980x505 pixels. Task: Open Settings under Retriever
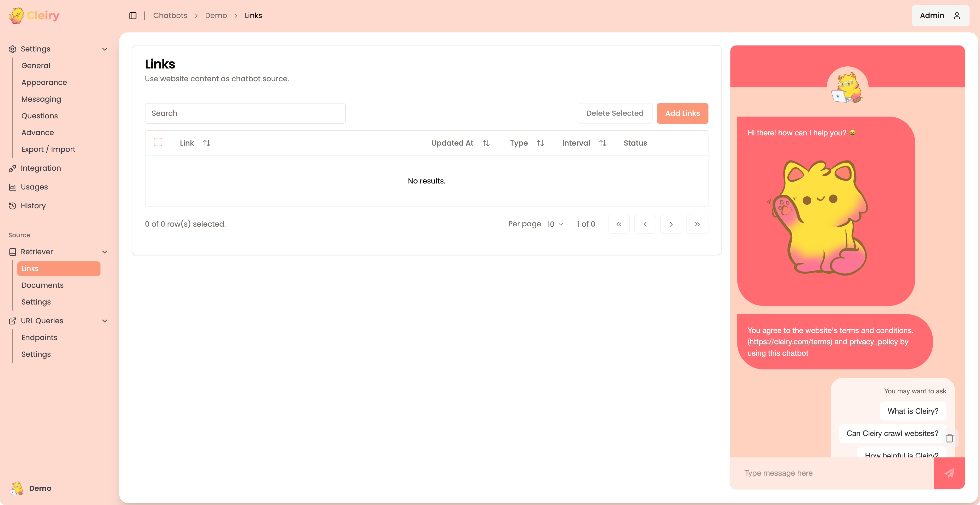coord(36,302)
